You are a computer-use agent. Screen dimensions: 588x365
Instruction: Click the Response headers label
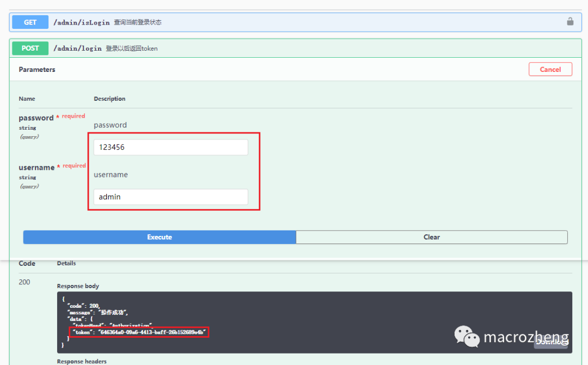(x=82, y=361)
